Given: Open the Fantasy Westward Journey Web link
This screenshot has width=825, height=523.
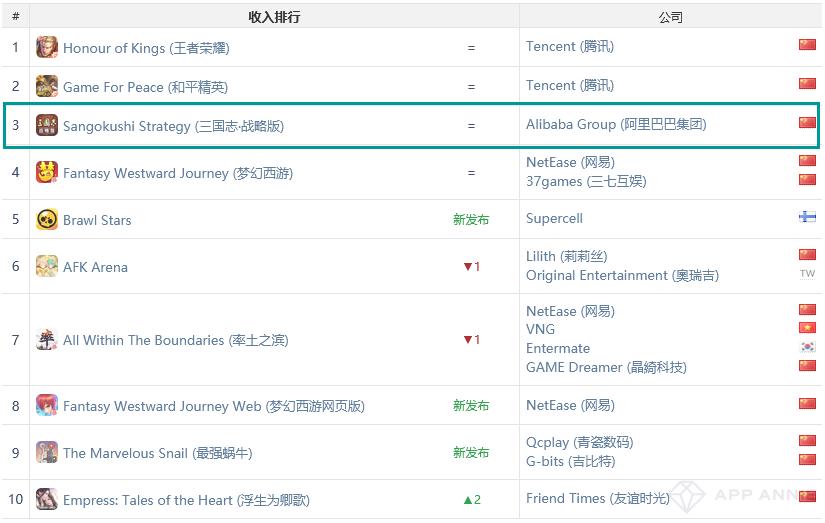Looking at the screenshot, I should [213, 406].
